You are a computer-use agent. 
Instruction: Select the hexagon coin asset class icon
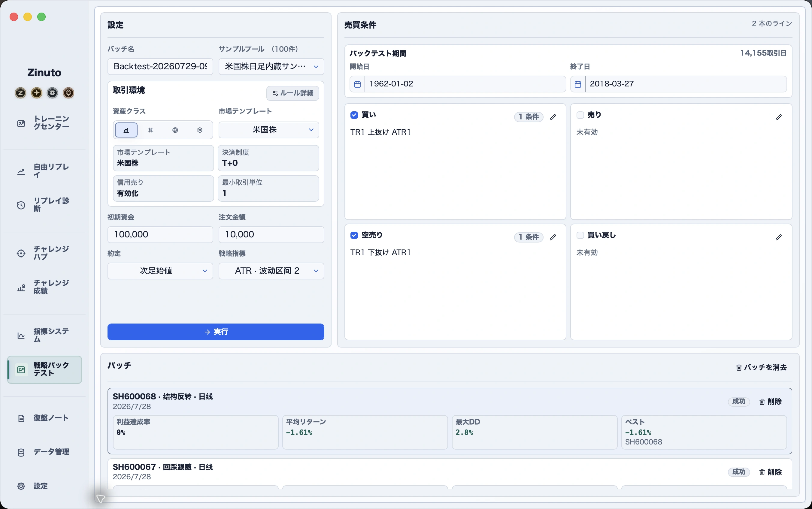coord(200,130)
